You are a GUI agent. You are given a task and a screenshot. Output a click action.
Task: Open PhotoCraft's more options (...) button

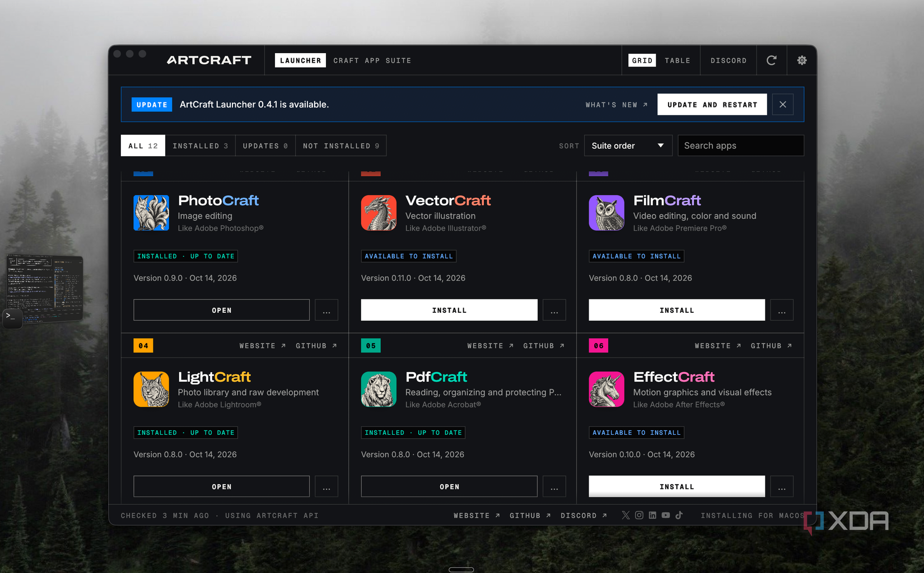pos(326,310)
